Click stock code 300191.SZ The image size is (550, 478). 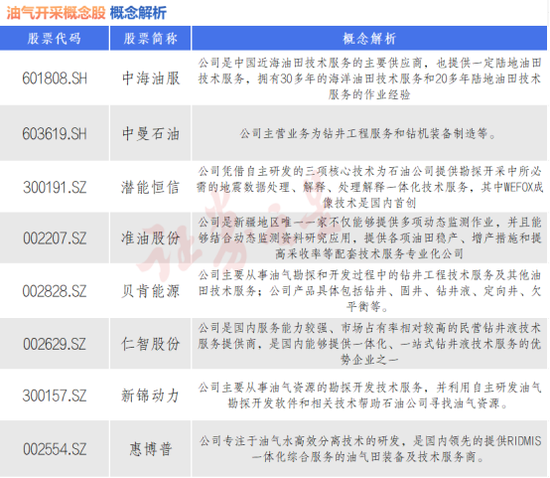(x=55, y=187)
